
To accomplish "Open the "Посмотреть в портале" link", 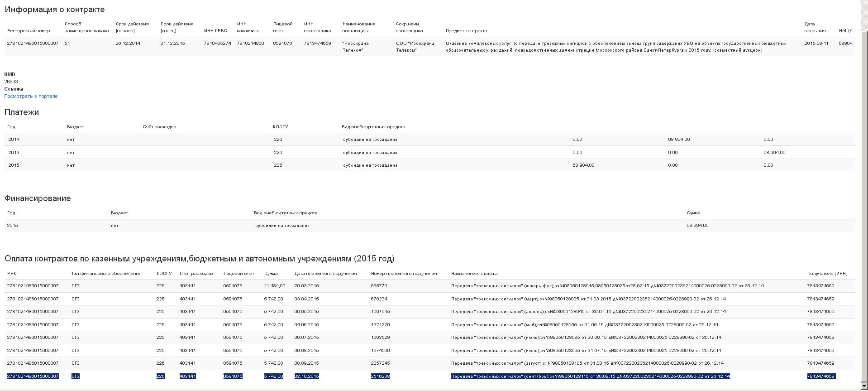I will coord(31,96).
